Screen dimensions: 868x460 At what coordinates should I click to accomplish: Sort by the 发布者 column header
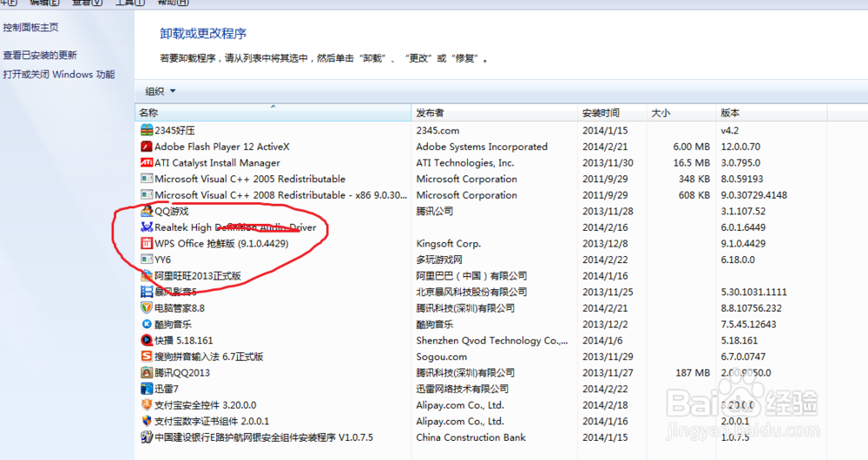tap(495, 112)
